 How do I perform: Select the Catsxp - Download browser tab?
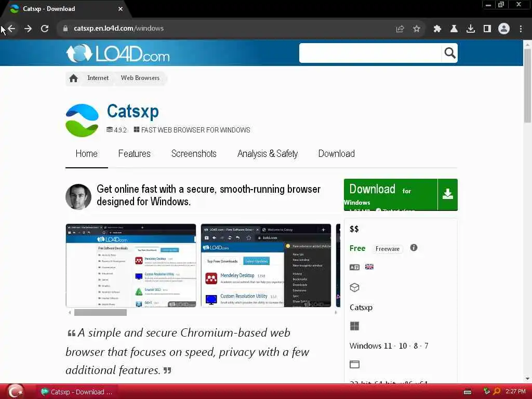(66, 9)
